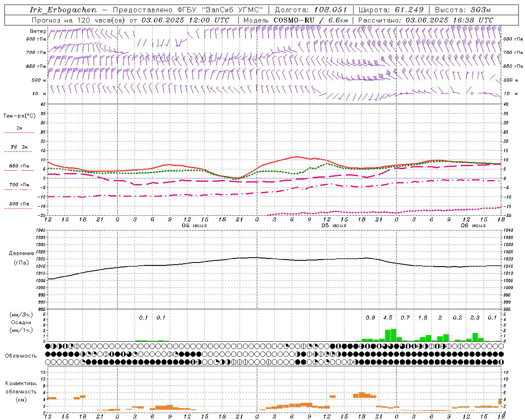Click the 0.9 precipitation total value
The image size is (525, 420).
(x=370, y=318)
